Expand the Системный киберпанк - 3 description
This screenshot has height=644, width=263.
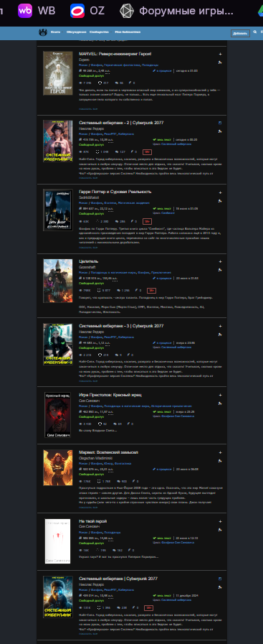pyautogui.click(x=88, y=381)
